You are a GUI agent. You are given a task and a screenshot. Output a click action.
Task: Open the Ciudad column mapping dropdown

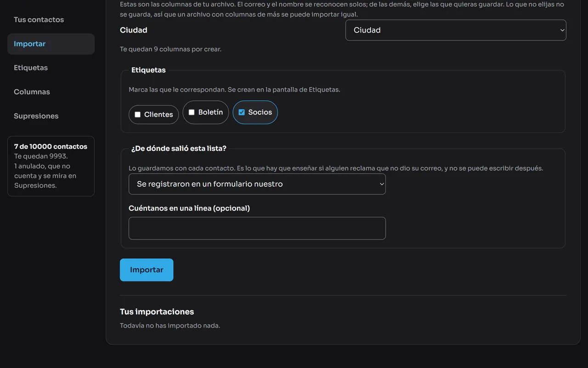tap(456, 30)
